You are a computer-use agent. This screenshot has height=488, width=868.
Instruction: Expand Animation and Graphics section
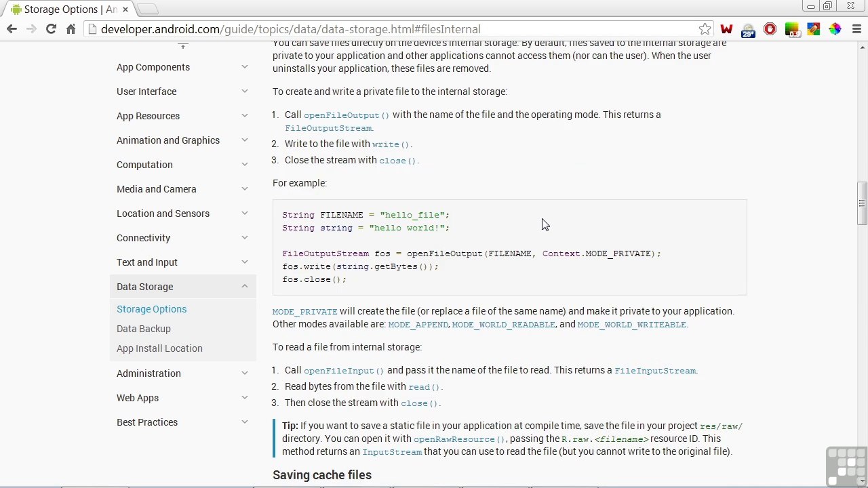245,140
